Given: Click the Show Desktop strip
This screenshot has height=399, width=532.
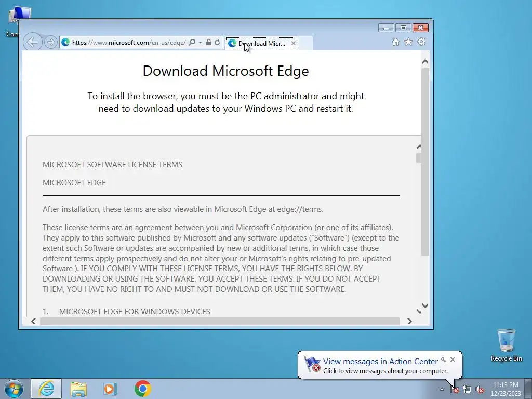Looking at the screenshot, I should click(528, 389).
